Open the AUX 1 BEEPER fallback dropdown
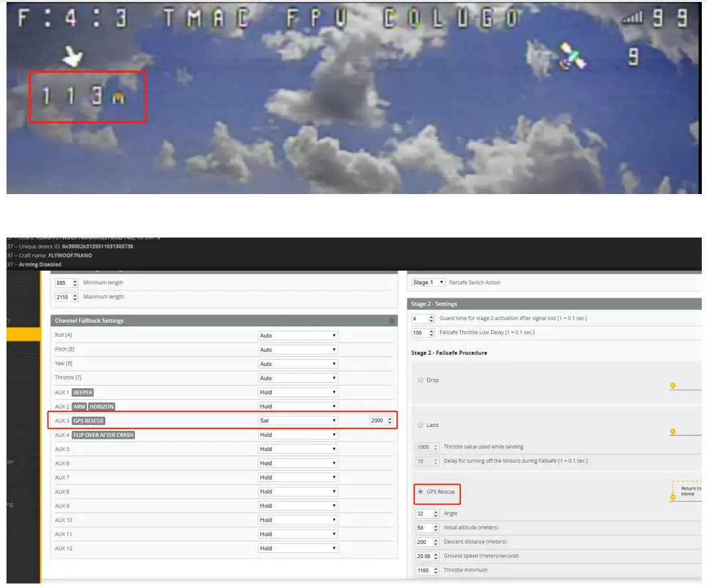 tap(298, 393)
